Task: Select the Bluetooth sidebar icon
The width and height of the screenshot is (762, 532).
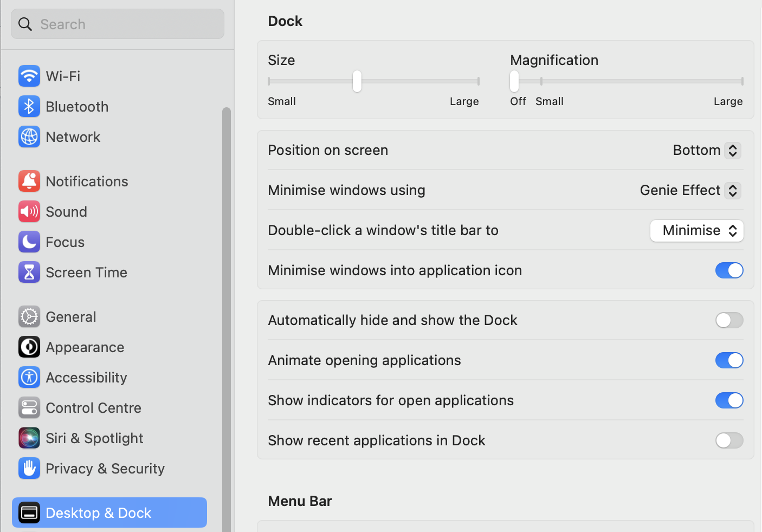Action: [29, 106]
